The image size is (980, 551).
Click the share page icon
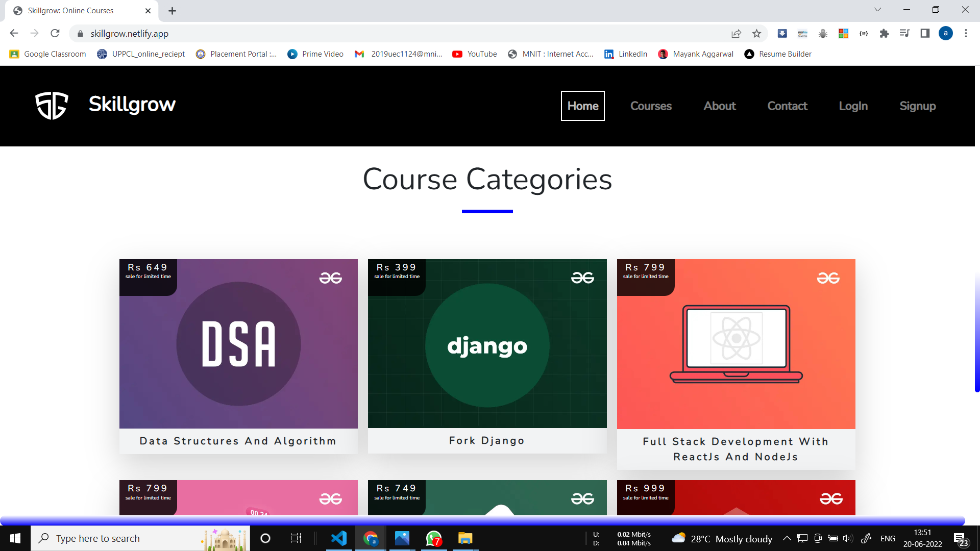pos(736,34)
